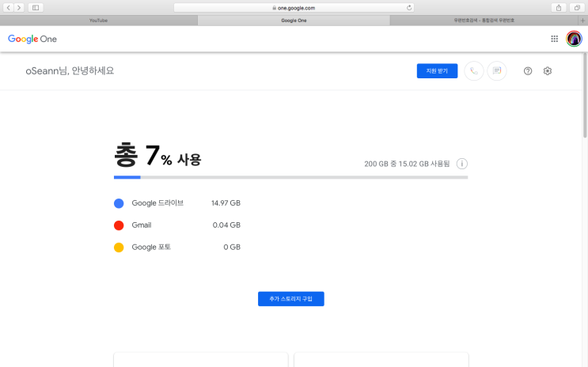Click the 추가 스토리지 구입 button
The image size is (588, 367).
[x=291, y=299]
